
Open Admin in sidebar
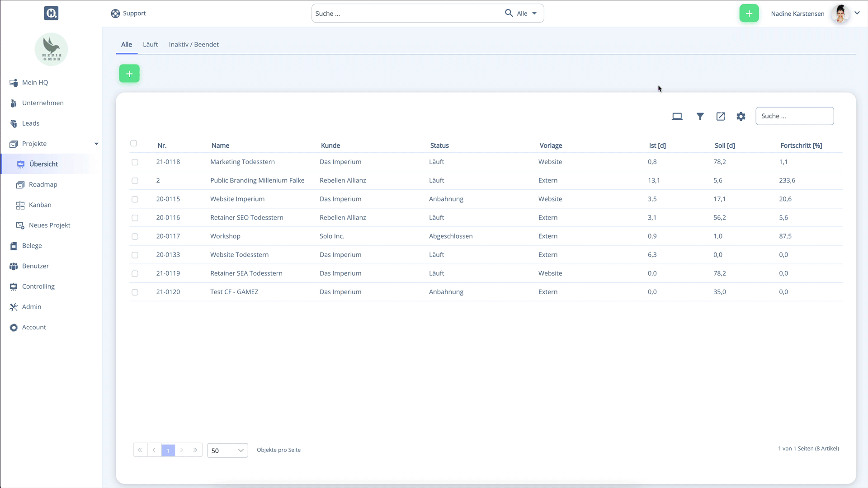pos(32,306)
